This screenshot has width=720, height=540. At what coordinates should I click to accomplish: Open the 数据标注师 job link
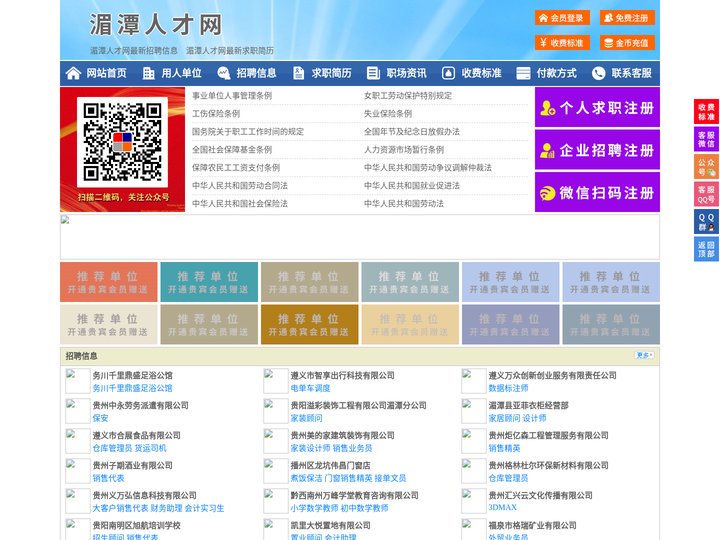pos(508,388)
